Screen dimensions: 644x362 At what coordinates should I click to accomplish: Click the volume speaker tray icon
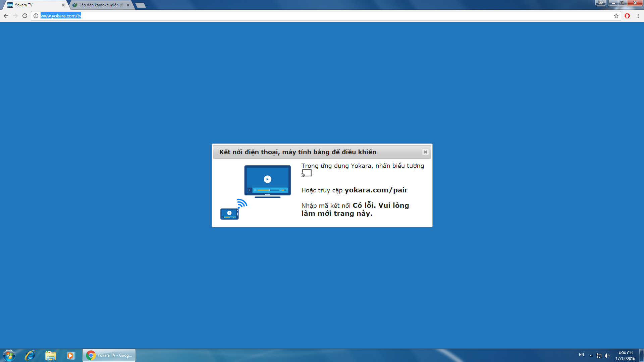click(x=607, y=356)
